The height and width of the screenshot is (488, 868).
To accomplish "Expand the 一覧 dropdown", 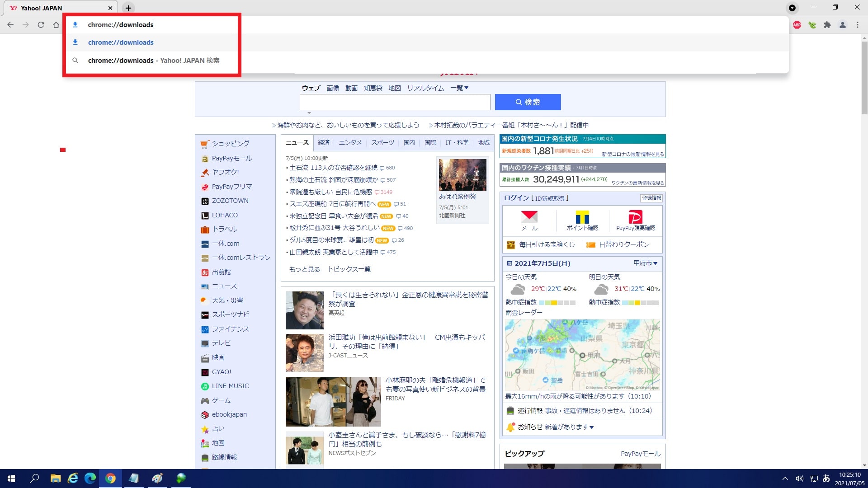I will (459, 88).
